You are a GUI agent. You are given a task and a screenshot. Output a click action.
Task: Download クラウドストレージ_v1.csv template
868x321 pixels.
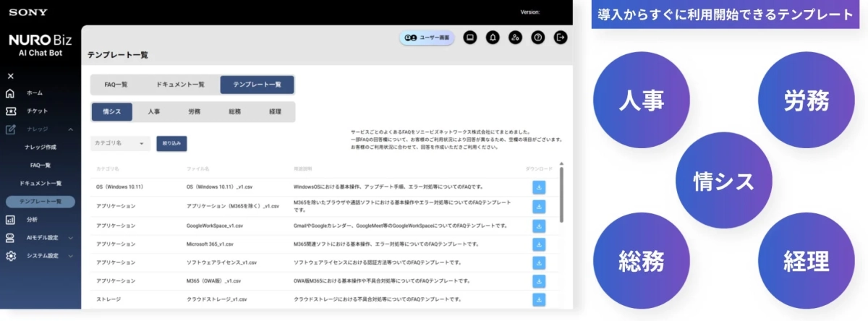pos(539,299)
